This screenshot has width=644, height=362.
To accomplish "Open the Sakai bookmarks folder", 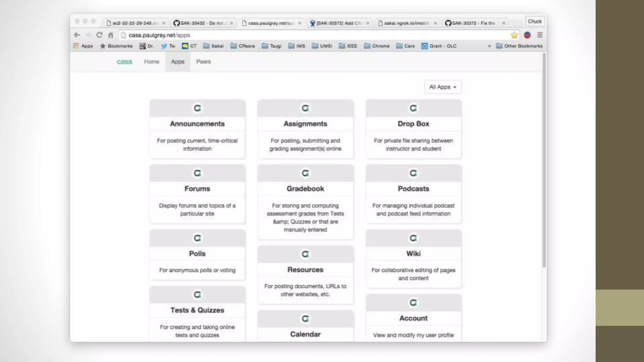I will point(213,46).
